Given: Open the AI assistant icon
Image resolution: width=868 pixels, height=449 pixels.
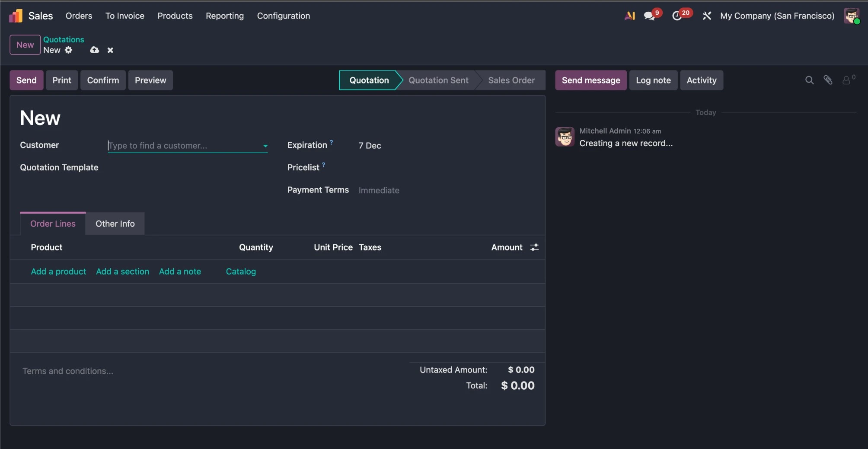Looking at the screenshot, I should pyautogui.click(x=629, y=16).
